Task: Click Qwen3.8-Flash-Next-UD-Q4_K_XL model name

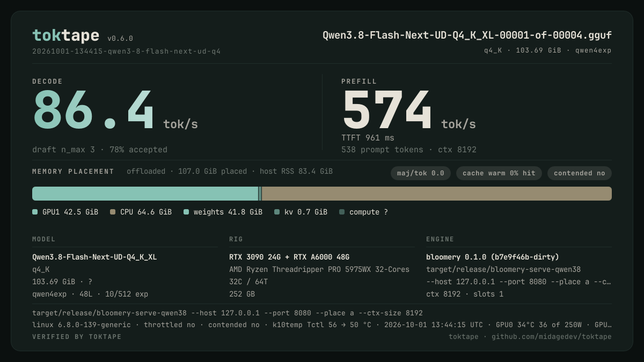Action: pos(94,257)
